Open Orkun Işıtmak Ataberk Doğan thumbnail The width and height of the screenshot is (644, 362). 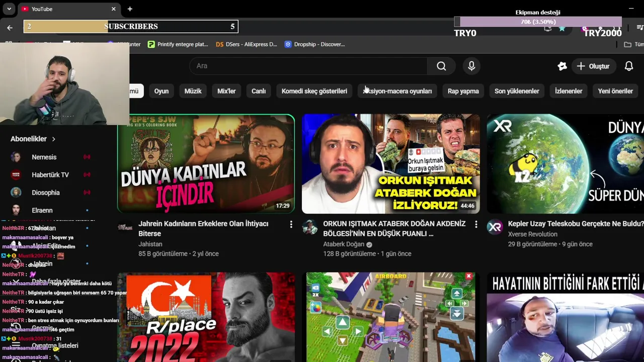(x=391, y=164)
